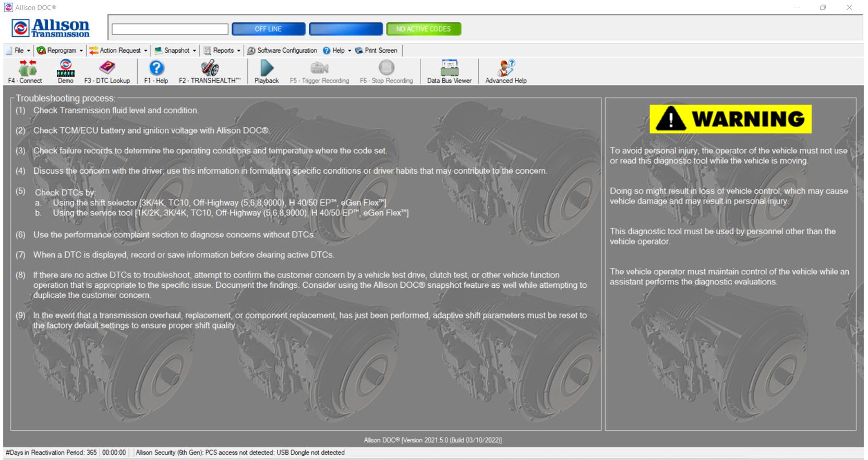Screen dimensions: 868x460
Task: Click the Allison DOC title bar icon
Action: click(8, 7)
